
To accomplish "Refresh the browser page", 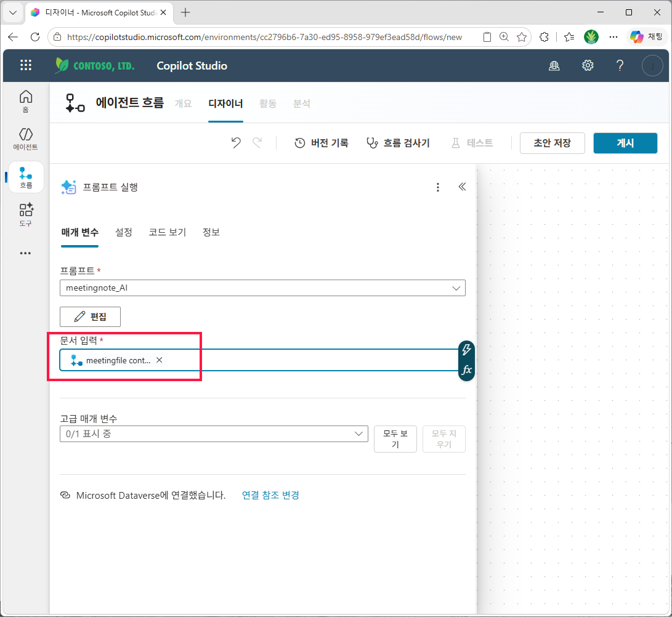I will click(x=35, y=37).
